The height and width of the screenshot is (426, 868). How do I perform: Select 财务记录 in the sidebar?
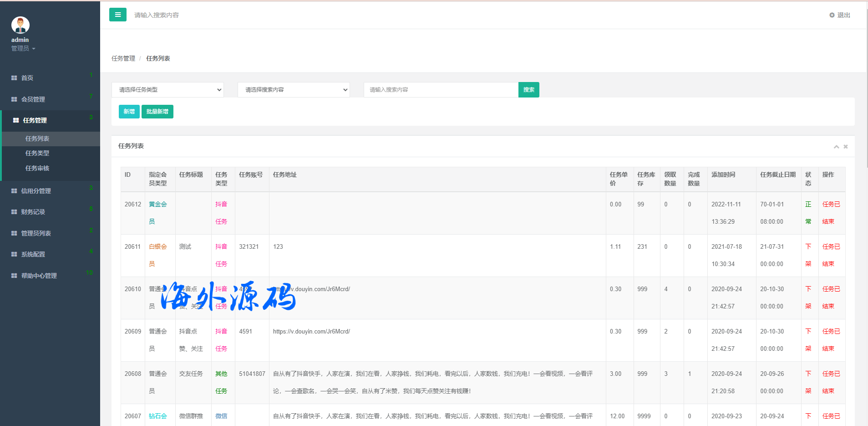pyautogui.click(x=33, y=212)
